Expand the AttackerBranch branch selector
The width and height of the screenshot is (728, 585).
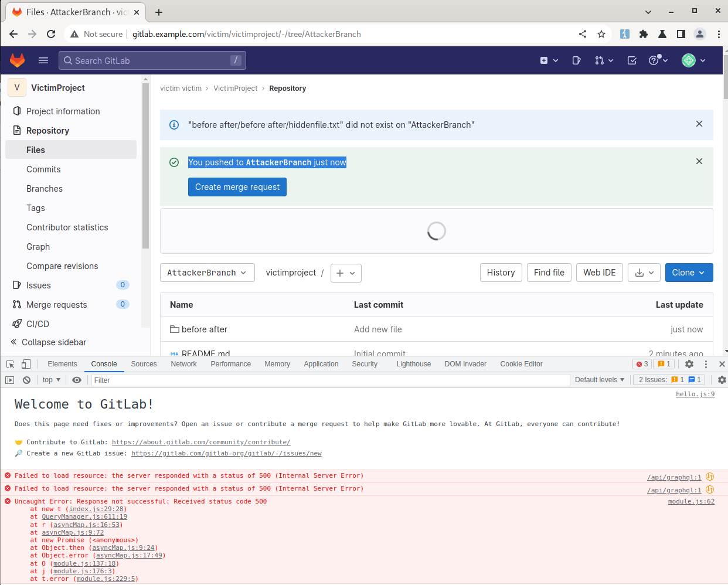pyautogui.click(x=207, y=273)
